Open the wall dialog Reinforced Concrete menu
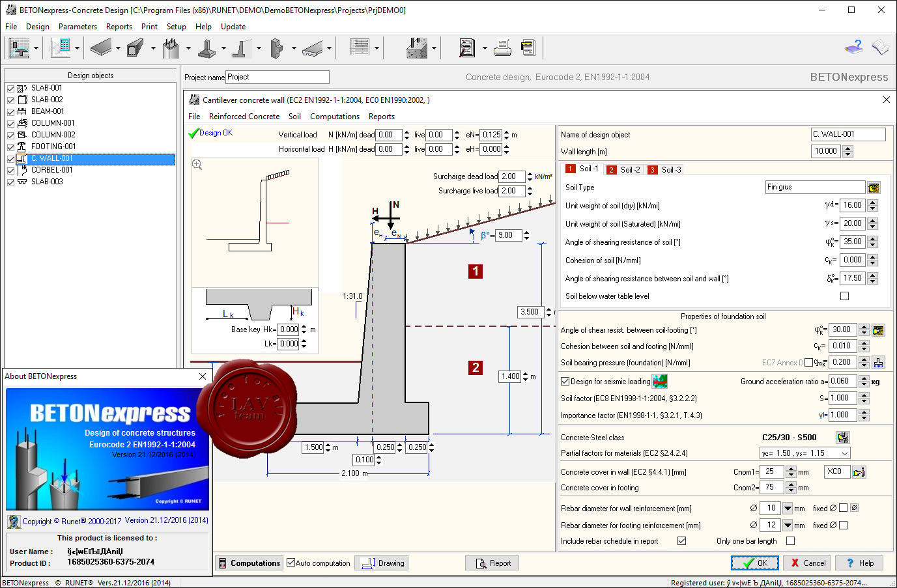The image size is (897, 588). pos(244,117)
